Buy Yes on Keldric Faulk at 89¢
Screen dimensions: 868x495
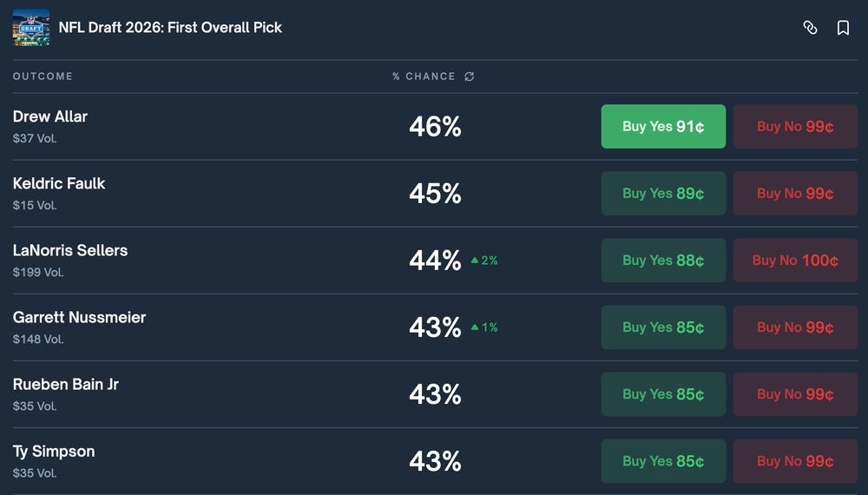click(663, 194)
